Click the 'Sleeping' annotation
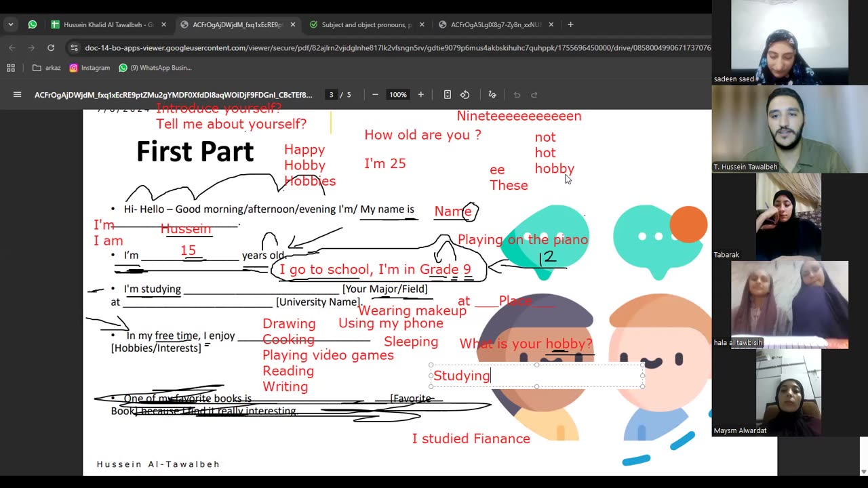Image resolution: width=868 pixels, height=488 pixels. (x=411, y=342)
